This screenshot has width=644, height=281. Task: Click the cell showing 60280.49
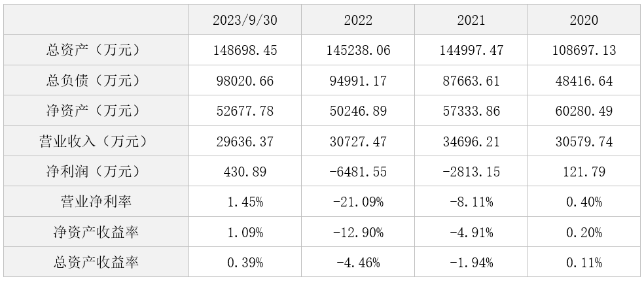[584, 110]
